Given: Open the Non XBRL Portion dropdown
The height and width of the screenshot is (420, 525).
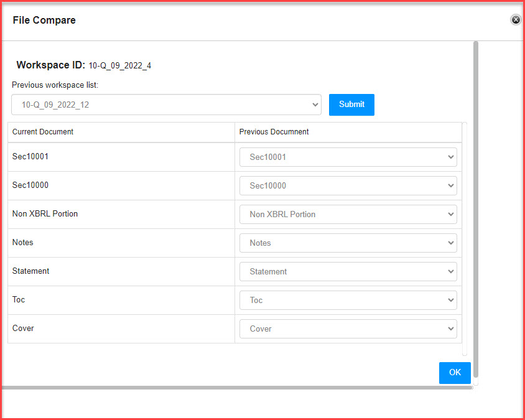Looking at the screenshot, I should click(x=348, y=214).
